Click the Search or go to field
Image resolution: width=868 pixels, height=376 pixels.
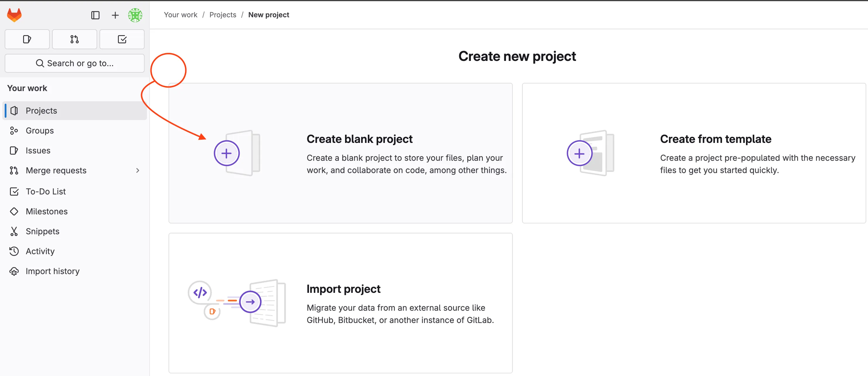pyautogui.click(x=74, y=63)
